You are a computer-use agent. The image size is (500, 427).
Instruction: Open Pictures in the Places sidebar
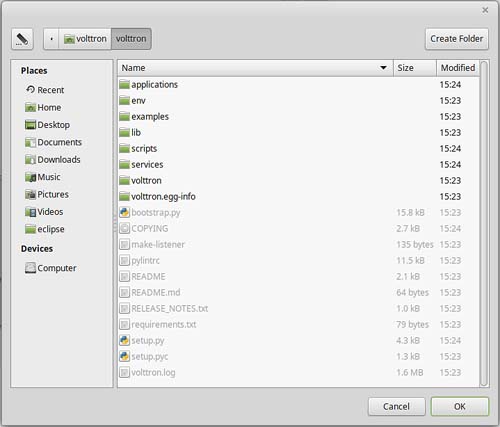(47, 194)
